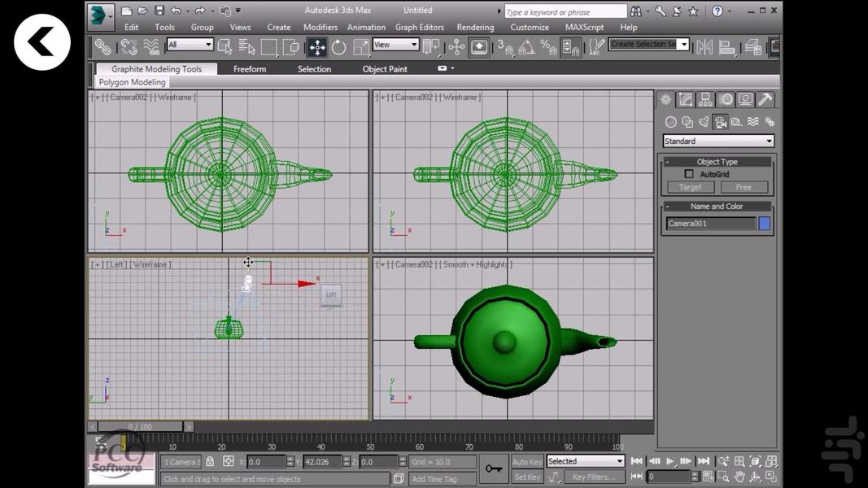Open the Standard camera type dropdown
The height and width of the screenshot is (488, 868).
[x=718, y=142]
